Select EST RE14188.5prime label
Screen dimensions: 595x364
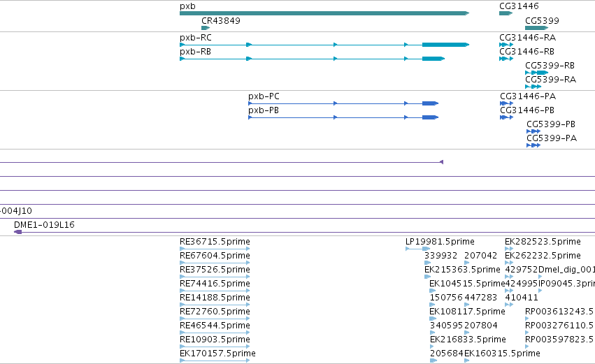(215, 298)
